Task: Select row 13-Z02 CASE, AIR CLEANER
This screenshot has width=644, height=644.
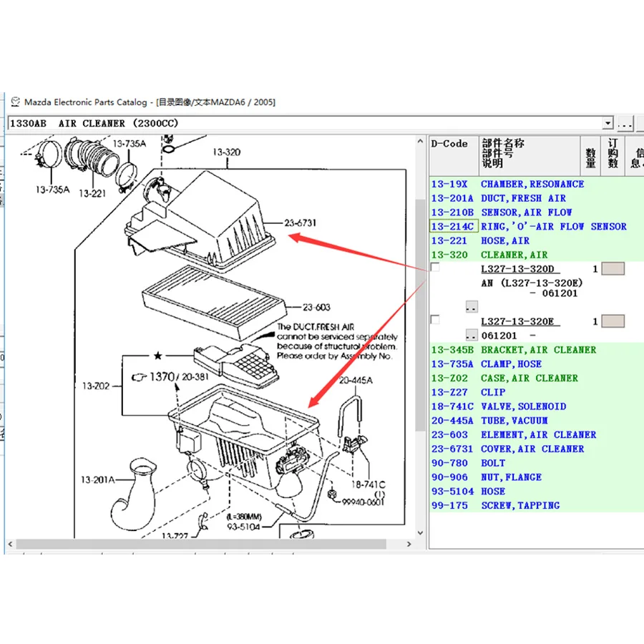Action: (537, 378)
